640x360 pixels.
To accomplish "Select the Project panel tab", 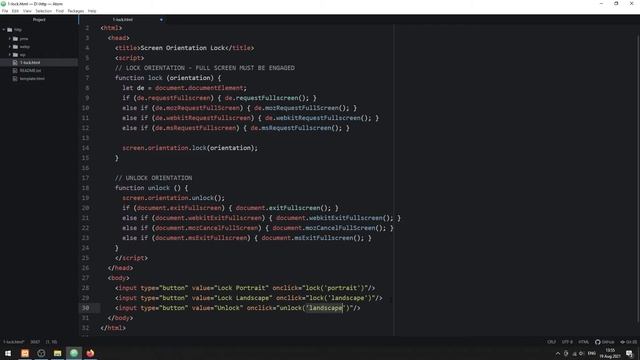I will [39, 20].
